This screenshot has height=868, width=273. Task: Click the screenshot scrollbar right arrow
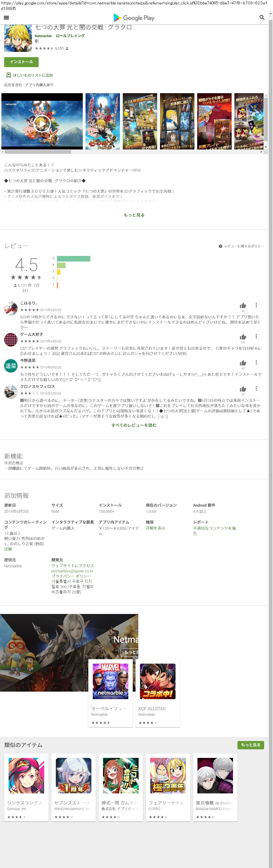(x=261, y=152)
